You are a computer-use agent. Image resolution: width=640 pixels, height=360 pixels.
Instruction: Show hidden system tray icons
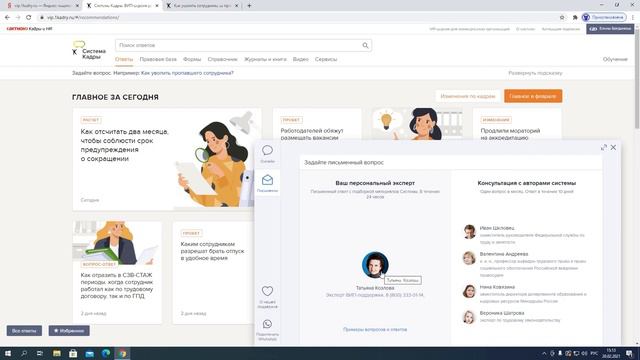pos(544,353)
